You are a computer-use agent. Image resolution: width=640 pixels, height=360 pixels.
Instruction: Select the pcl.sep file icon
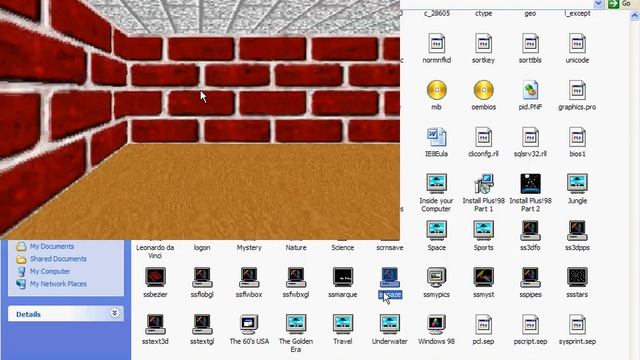click(x=483, y=324)
